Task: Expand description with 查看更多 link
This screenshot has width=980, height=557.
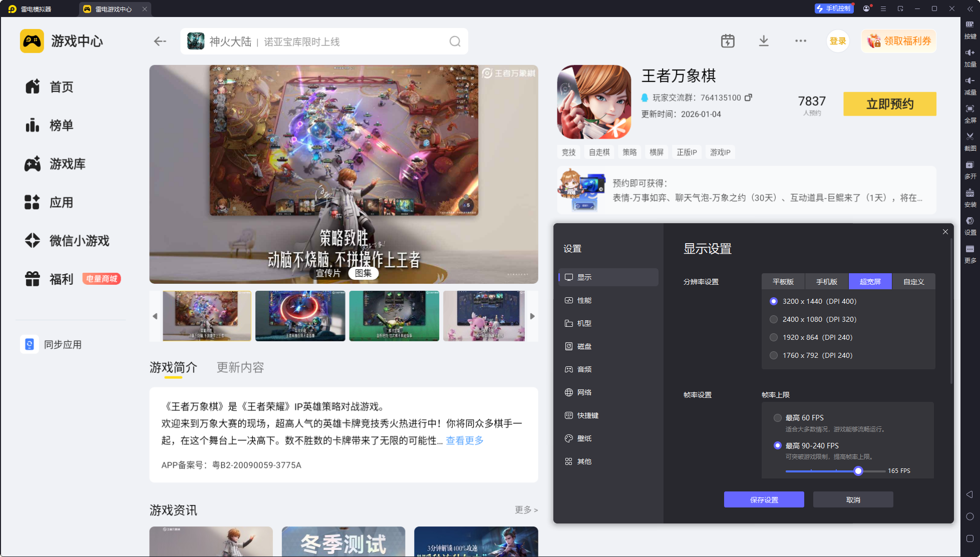Action: point(464,440)
